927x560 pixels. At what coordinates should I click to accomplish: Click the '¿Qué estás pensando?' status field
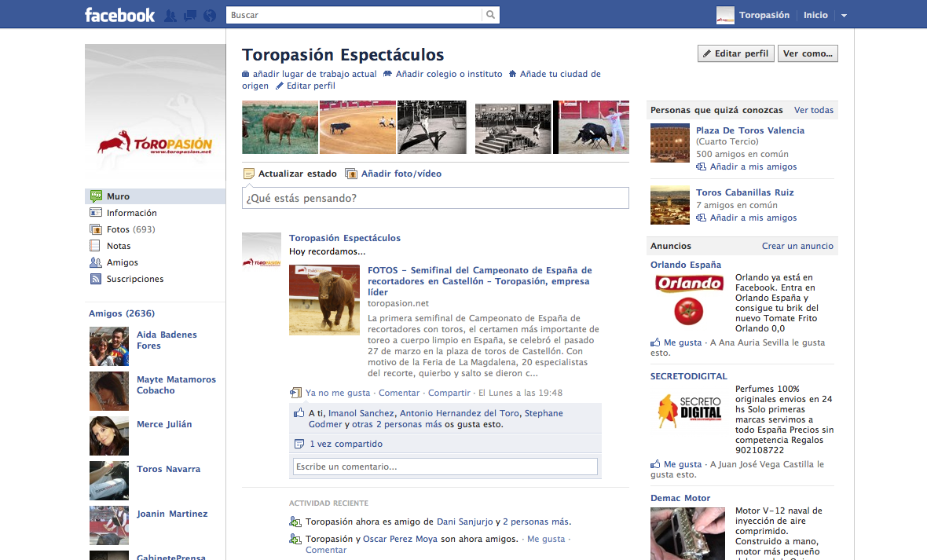pyautogui.click(x=435, y=198)
